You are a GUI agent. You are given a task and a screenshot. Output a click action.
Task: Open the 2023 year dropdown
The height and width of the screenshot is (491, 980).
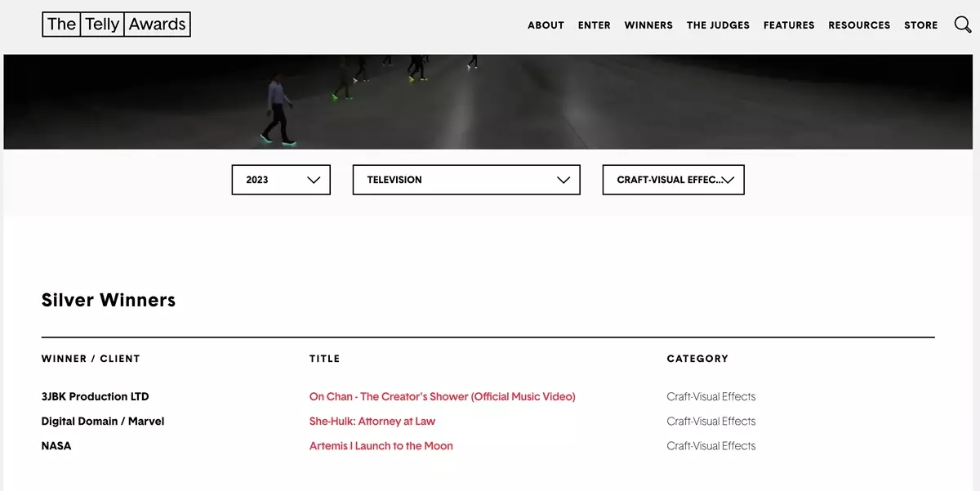point(281,180)
